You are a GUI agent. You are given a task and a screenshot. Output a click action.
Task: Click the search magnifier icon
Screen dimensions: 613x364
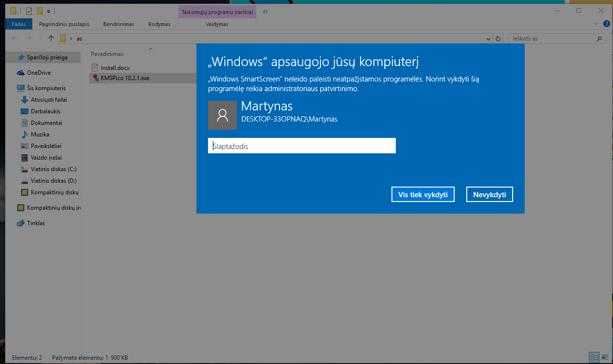tap(599, 39)
